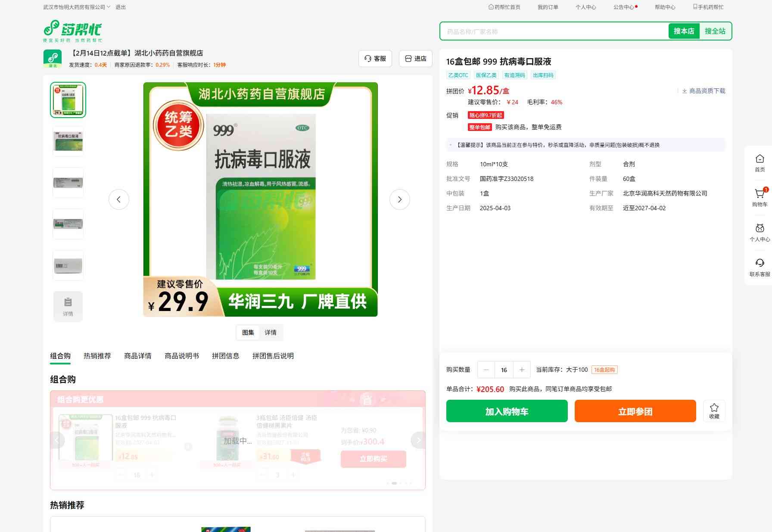Image resolution: width=772 pixels, height=532 pixels.
Task: Open the 拼团信息 tab
Action: 225,356
